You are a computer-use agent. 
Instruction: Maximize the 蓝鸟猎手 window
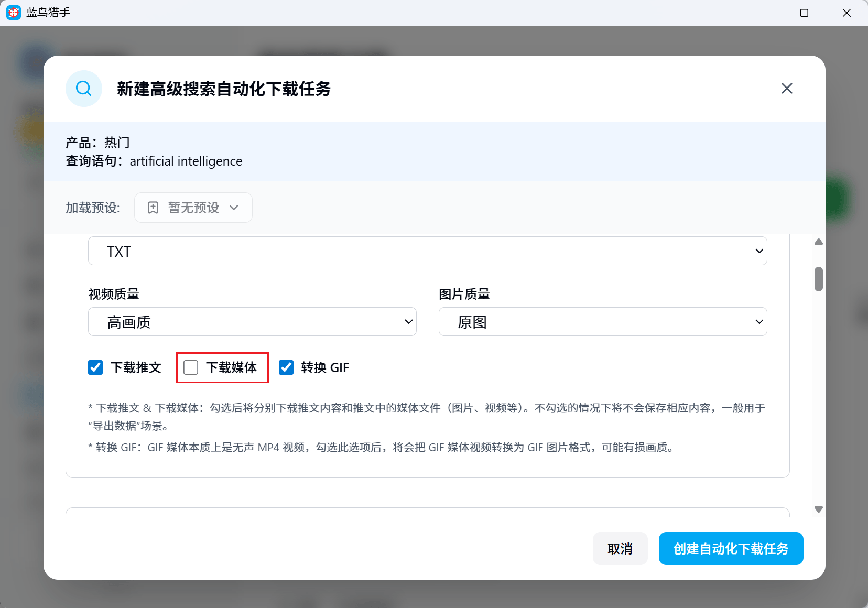(804, 13)
